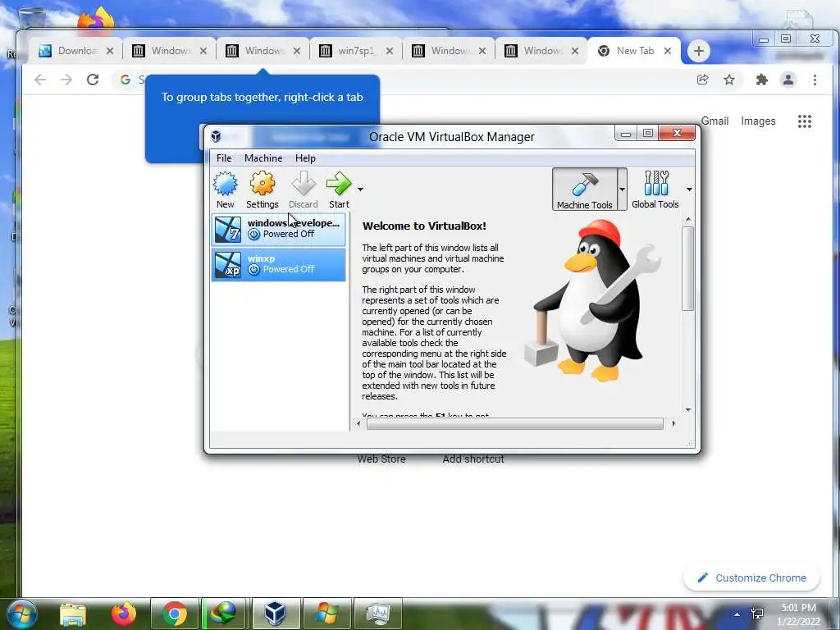Open the Images link
The height and width of the screenshot is (630, 840).
pyautogui.click(x=758, y=121)
